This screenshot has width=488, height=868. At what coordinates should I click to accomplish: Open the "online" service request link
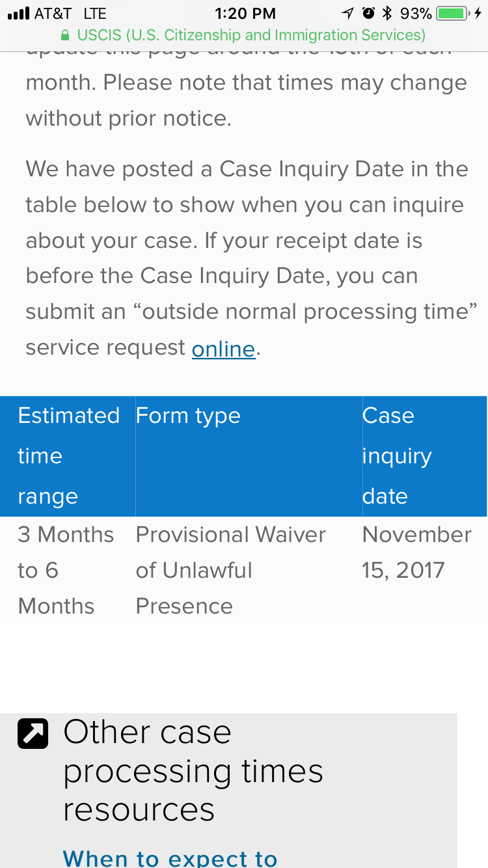(223, 349)
